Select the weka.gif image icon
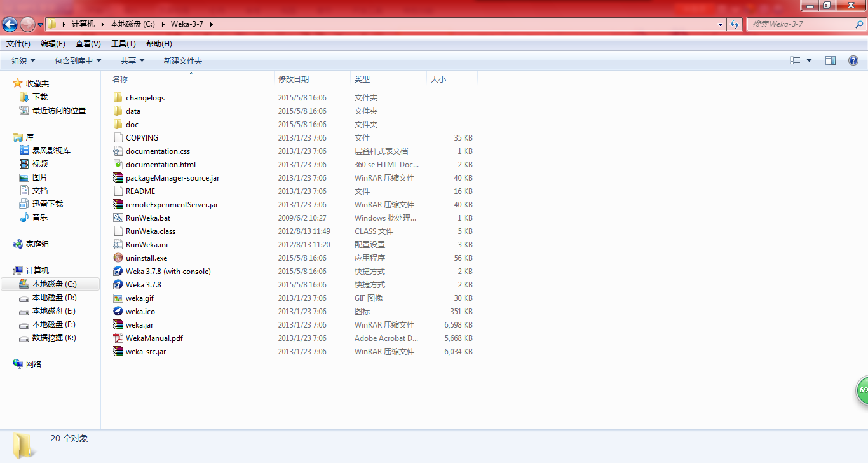Screen dimensions: 868x463 coord(118,298)
